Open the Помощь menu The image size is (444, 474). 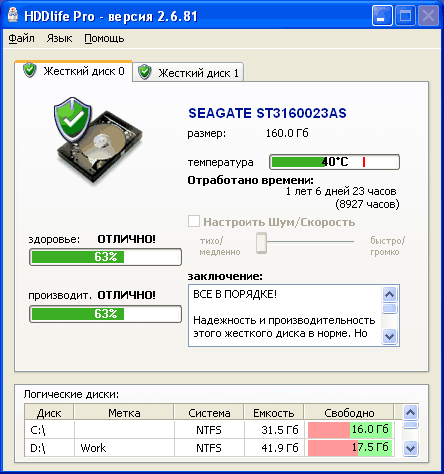(104, 38)
